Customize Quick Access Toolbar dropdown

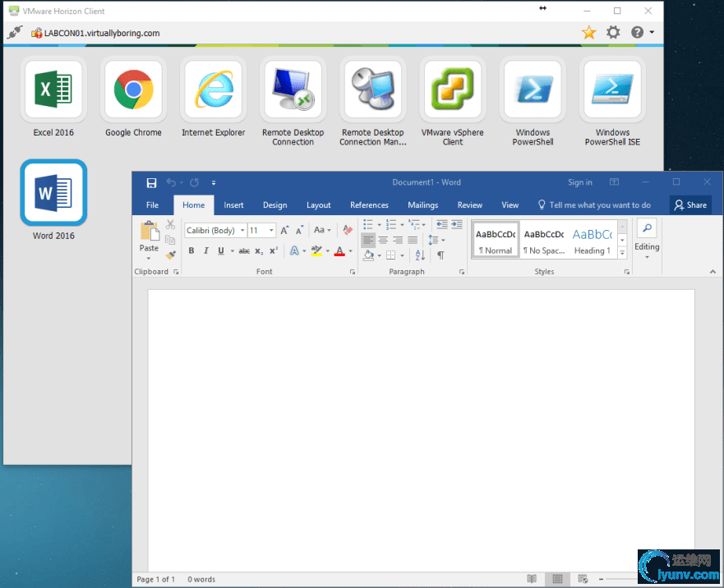pyautogui.click(x=214, y=183)
